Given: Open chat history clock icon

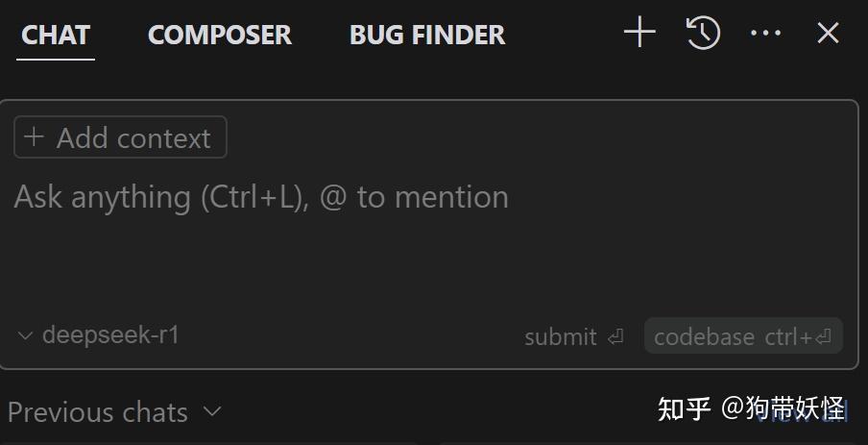Looking at the screenshot, I should click(x=703, y=34).
